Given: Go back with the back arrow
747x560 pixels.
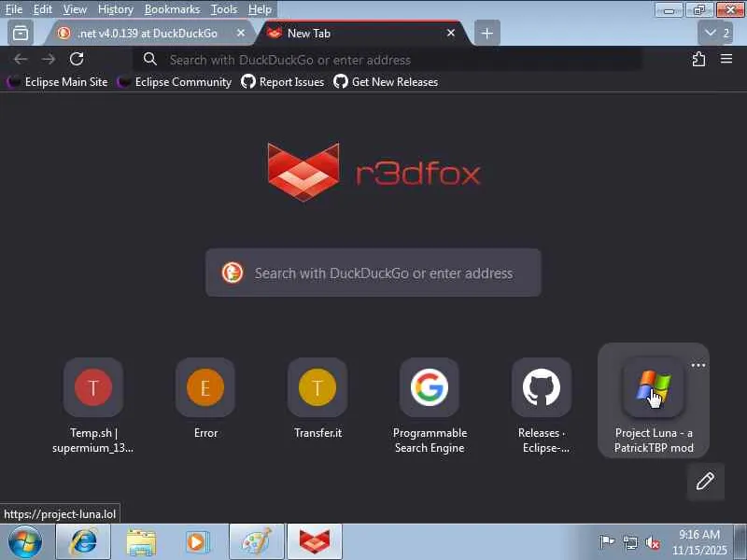Looking at the screenshot, I should 21,59.
